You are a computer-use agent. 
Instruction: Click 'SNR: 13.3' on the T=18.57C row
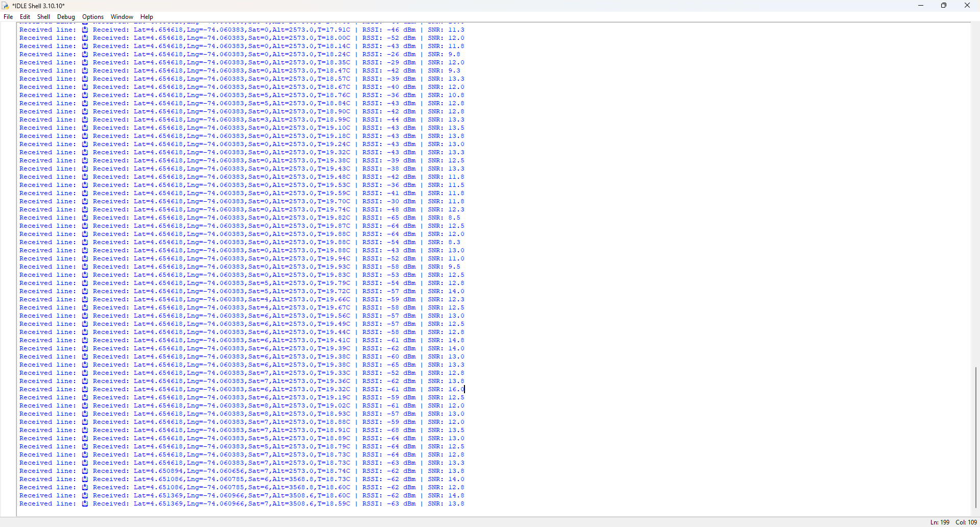(x=446, y=79)
